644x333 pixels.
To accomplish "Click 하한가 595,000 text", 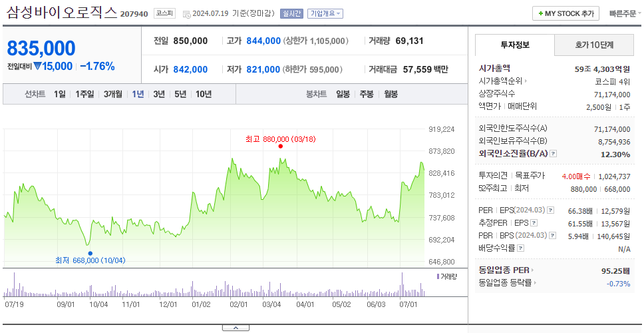I will [x=313, y=69].
